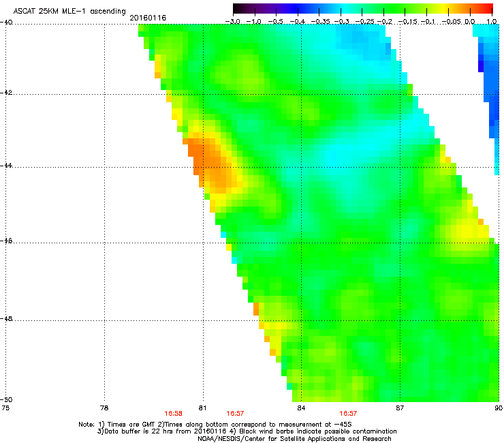Click the color scale label "-3.0"
Image resolution: width=504 pixels, height=443 pixels.
coord(232,22)
